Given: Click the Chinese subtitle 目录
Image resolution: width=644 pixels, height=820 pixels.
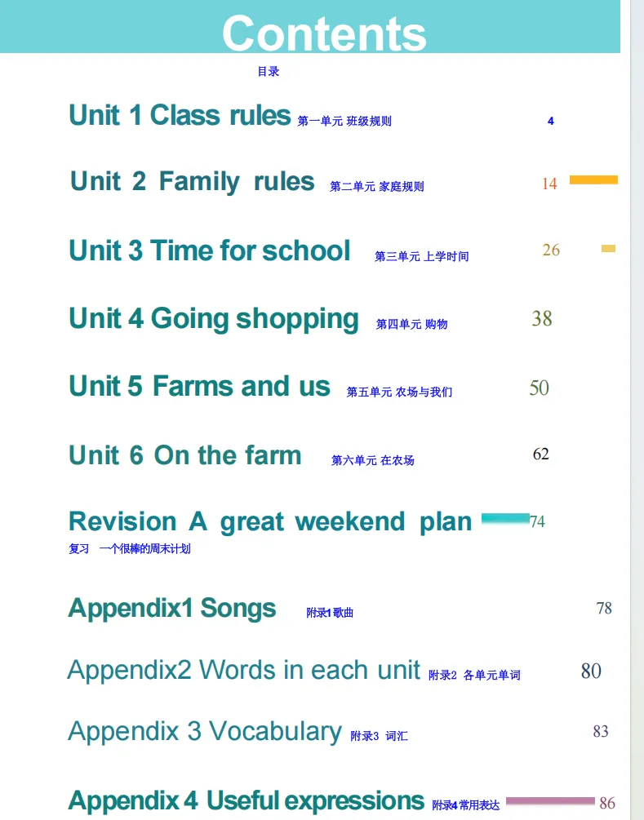Looking at the screenshot, I should (269, 72).
